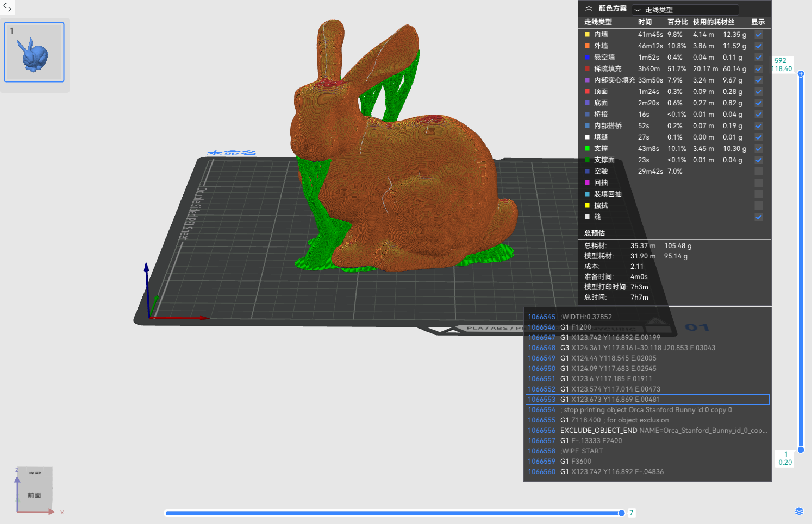Toggle visibility checkbox for 支撑面
812x524 pixels.
click(759, 160)
